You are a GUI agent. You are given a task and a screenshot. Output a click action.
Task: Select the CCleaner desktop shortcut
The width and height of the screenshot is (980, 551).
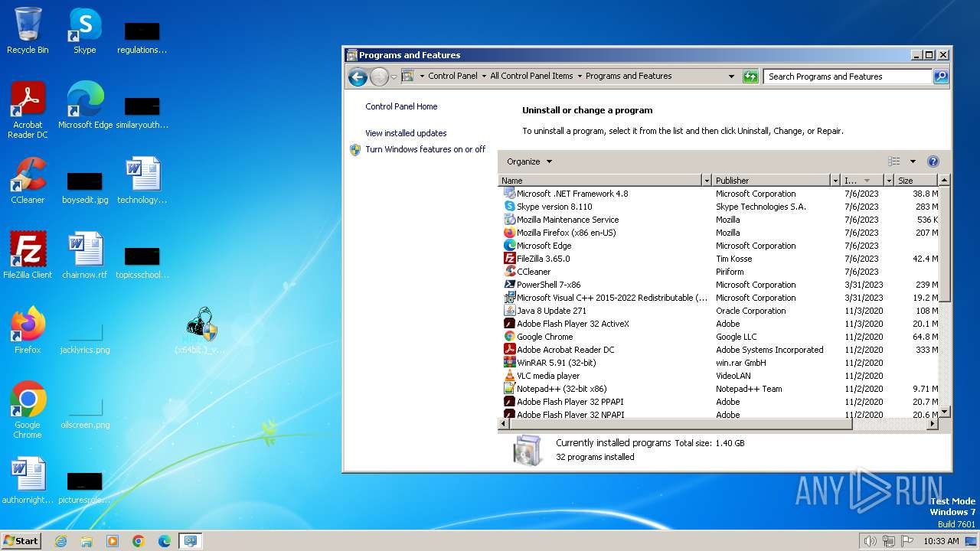[x=28, y=181]
